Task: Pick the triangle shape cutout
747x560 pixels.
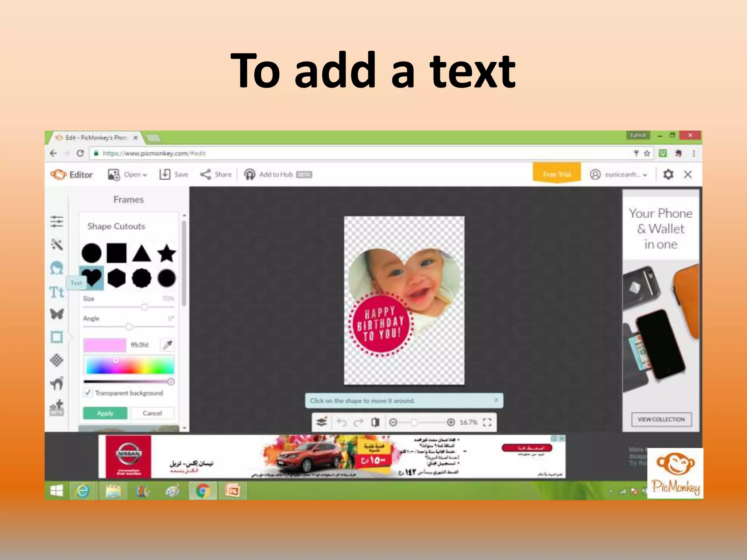Action: 142,253
